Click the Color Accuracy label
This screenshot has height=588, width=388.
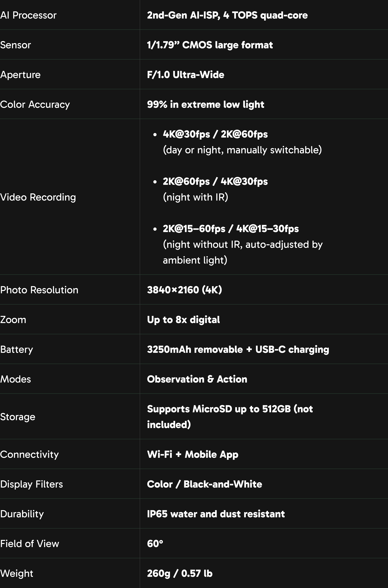[x=35, y=104]
